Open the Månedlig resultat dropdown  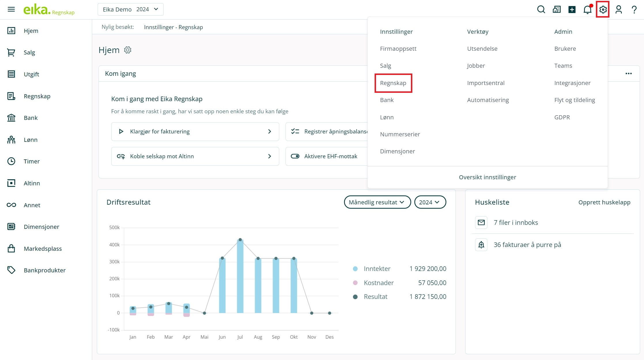pyautogui.click(x=377, y=202)
